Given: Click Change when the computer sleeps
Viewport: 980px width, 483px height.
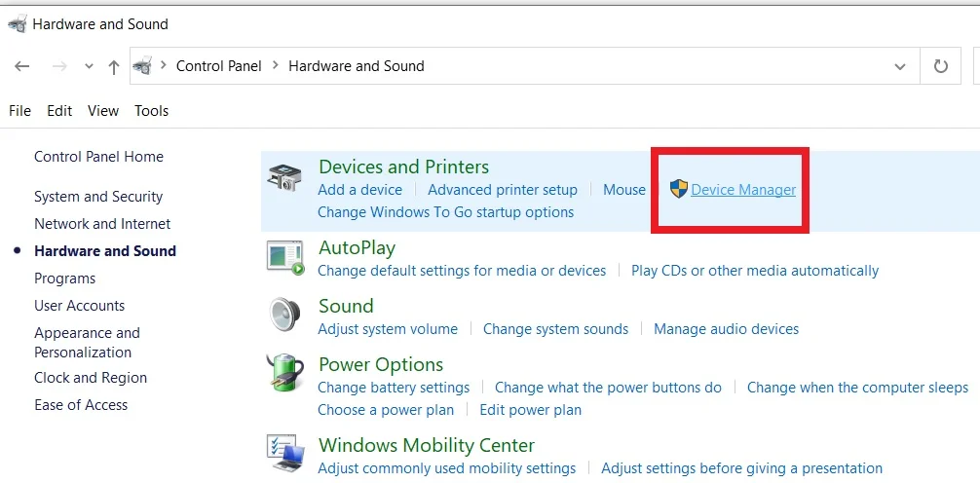Looking at the screenshot, I should [857, 388].
